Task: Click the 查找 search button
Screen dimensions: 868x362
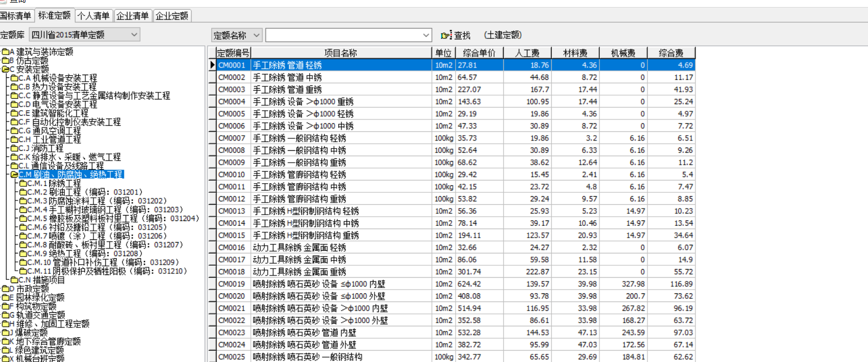Action: [x=456, y=35]
